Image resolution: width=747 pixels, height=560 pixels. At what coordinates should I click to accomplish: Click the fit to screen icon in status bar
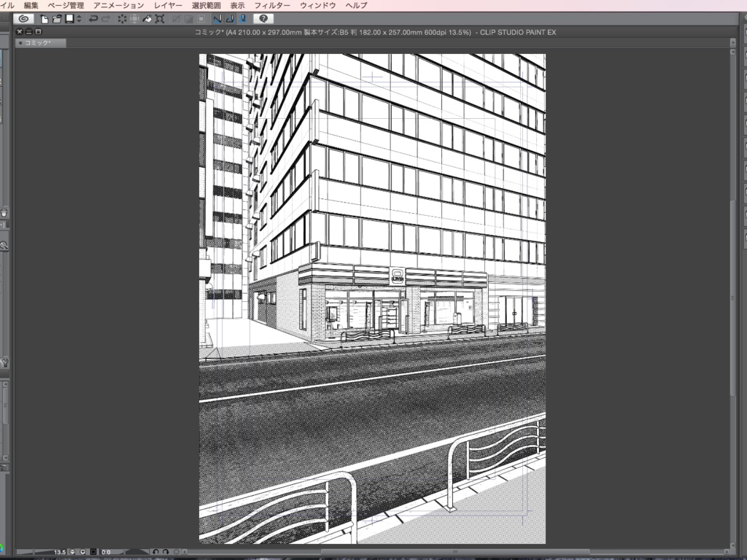coord(93,552)
